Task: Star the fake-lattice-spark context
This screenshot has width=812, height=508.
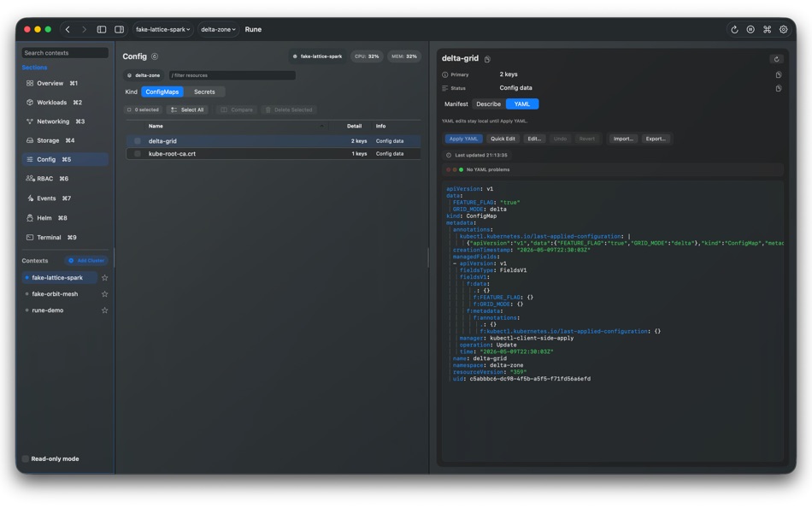Action: 104,278
